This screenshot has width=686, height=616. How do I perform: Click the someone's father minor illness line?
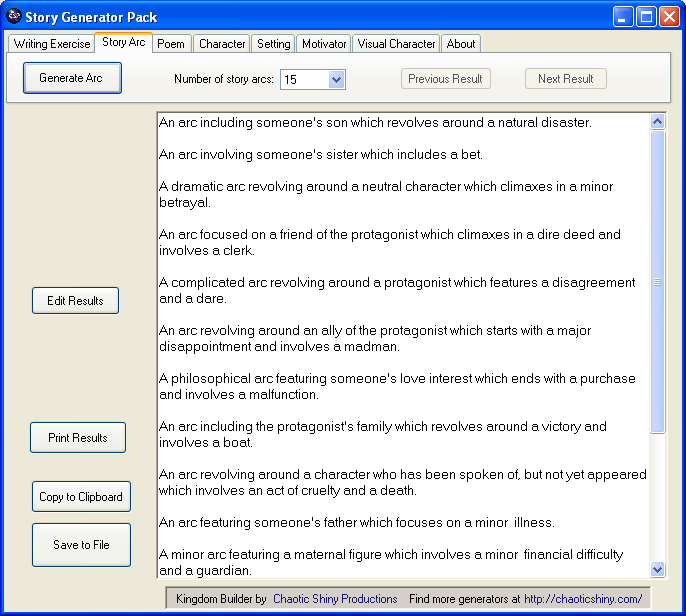coord(357,522)
